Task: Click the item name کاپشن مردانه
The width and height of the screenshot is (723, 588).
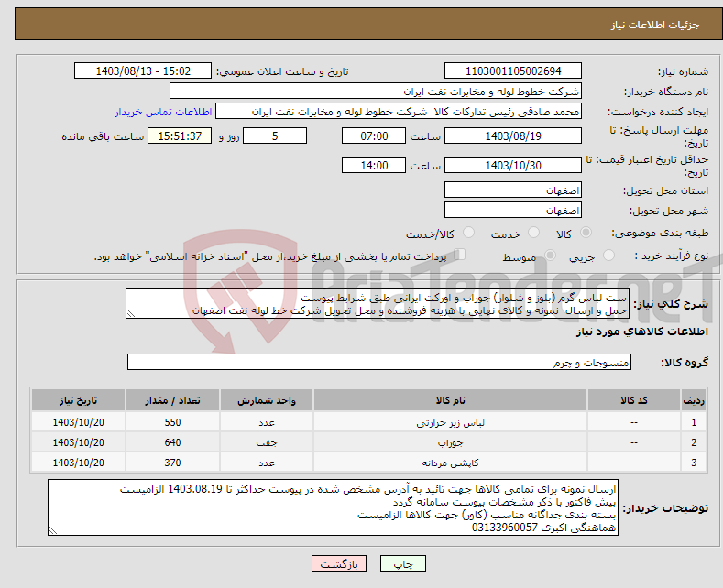Action: click(x=450, y=463)
